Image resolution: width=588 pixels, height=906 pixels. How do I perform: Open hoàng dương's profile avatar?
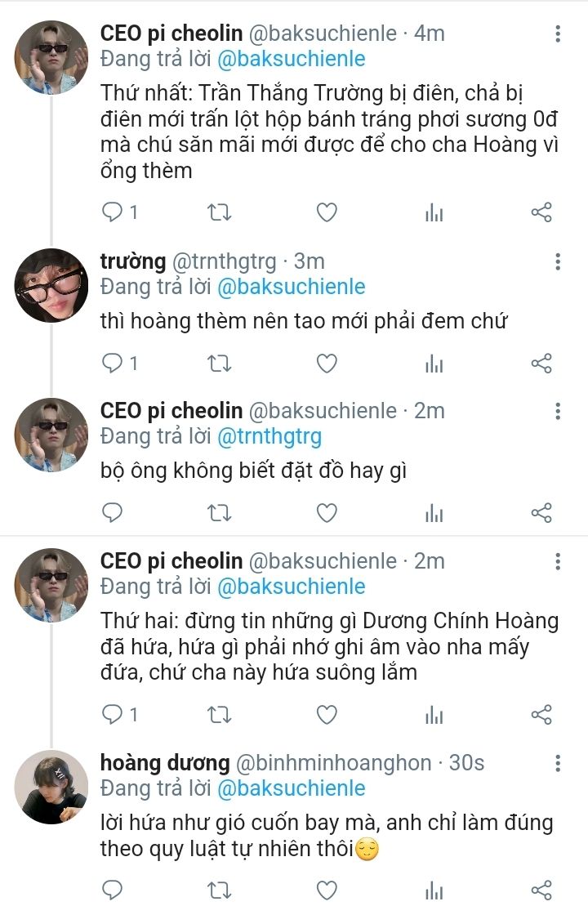tap(51, 787)
